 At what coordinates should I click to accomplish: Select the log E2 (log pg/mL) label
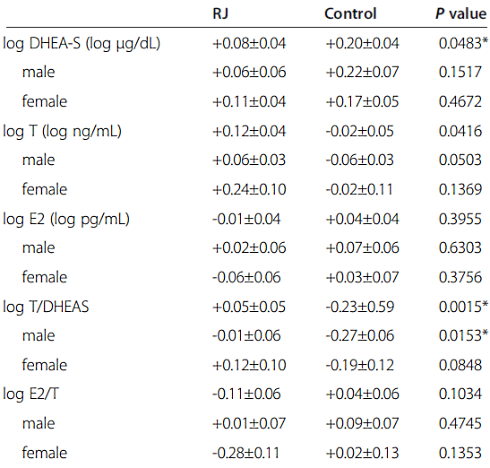[x=66, y=219]
